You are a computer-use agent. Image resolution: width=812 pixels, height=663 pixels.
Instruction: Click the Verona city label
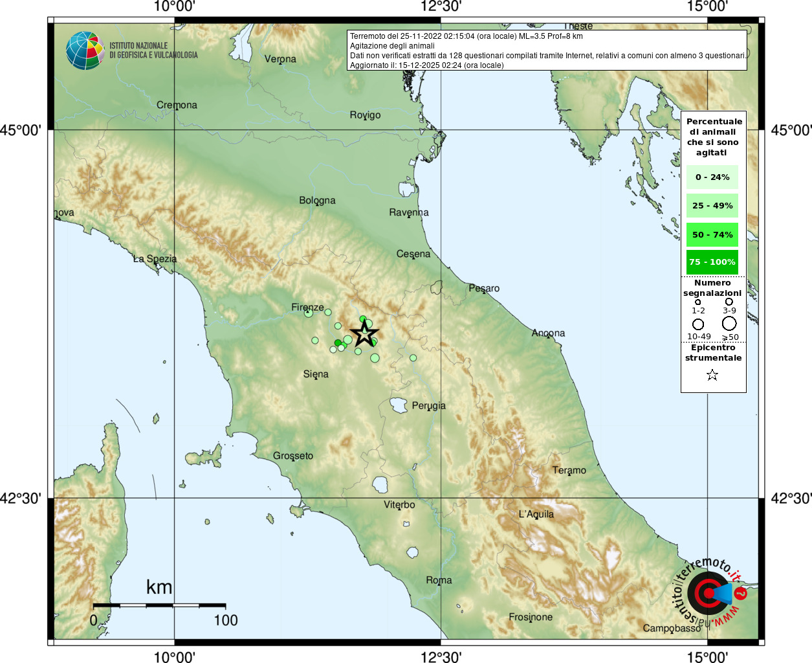[280, 59]
